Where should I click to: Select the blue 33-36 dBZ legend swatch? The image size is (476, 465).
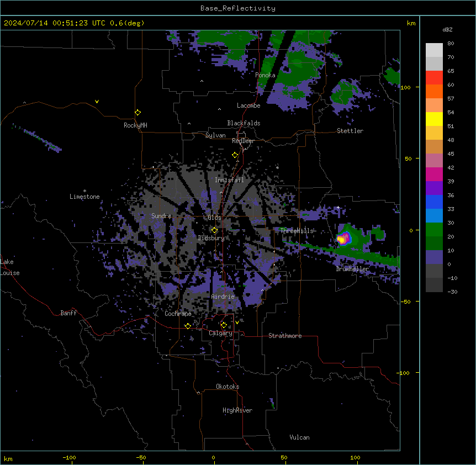[434, 202]
